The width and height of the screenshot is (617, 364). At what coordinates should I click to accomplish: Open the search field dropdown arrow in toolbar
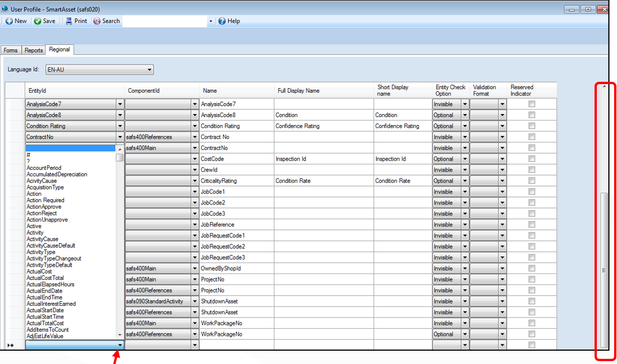click(x=210, y=21)
